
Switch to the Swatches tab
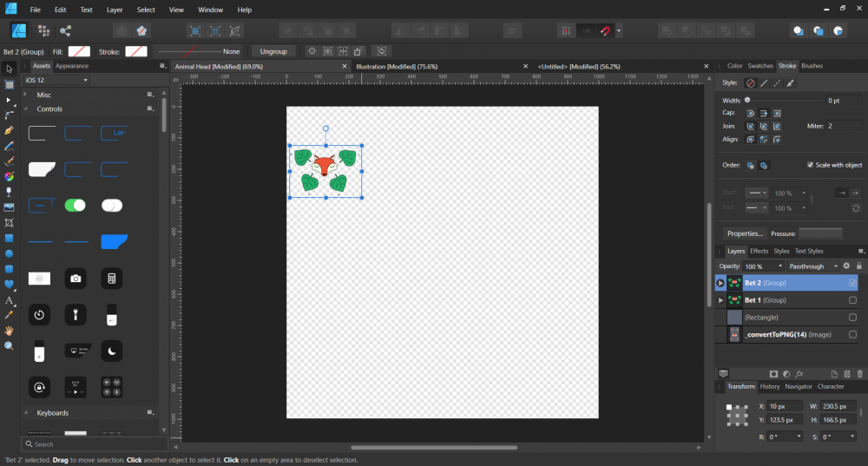pos(760,66)
